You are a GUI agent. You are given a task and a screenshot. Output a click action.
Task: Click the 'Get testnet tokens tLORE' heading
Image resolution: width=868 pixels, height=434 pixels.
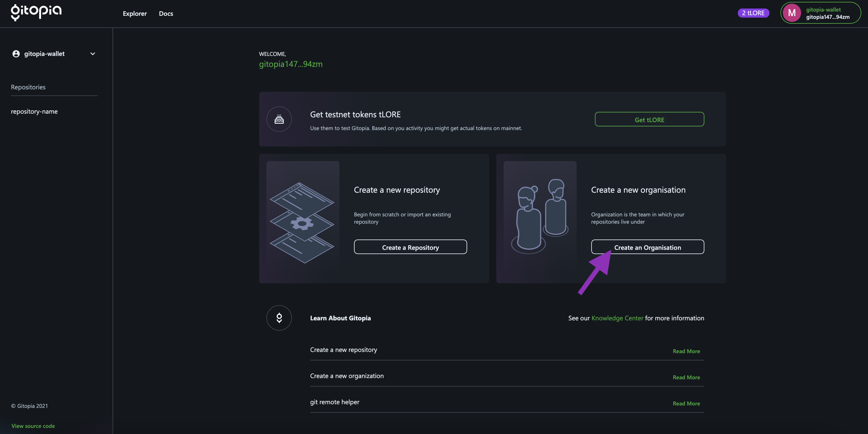pyautogui.click(x=355, y=115)
